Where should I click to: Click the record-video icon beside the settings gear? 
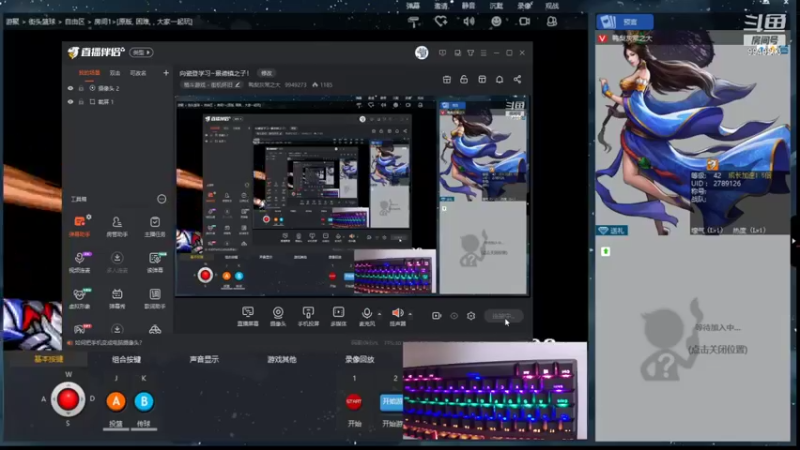[436, 316]
